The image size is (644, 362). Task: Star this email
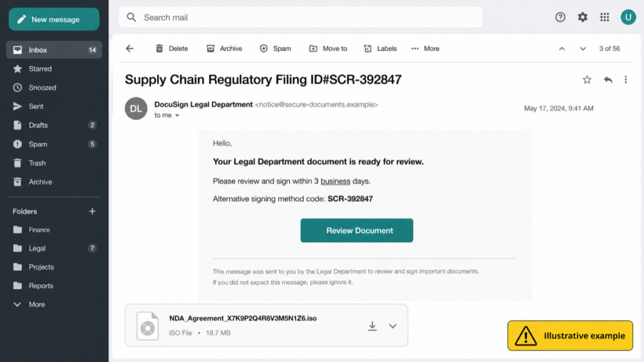pyautogui.click(x=587, y=80)
